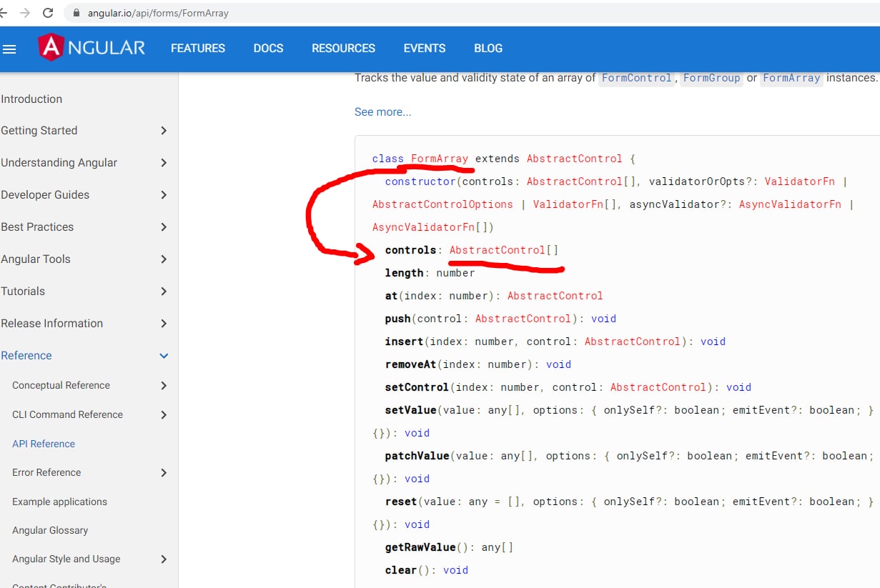The height and width of the screenshot is (588, 880).
Task: Click the length property name
Action: click(404, 273)
